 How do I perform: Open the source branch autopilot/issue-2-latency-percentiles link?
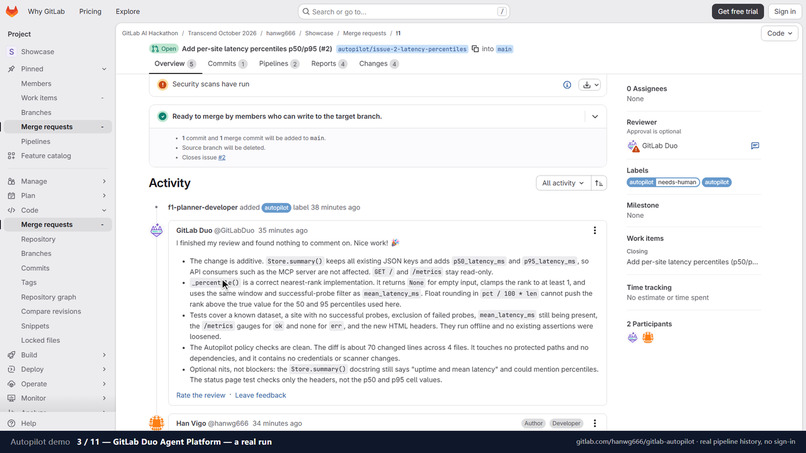(402, 49)
